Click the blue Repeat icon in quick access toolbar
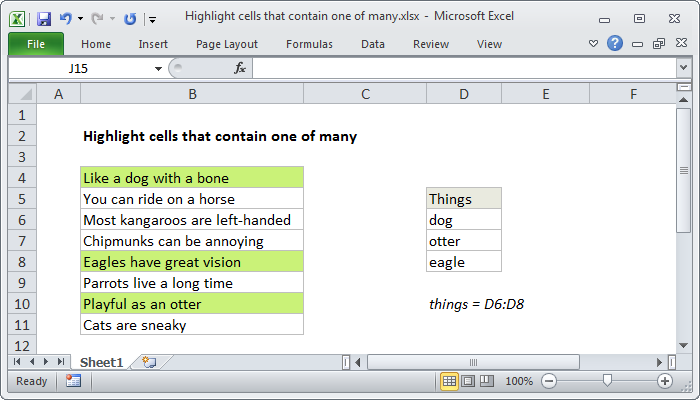700x400 pixels. click(130, 19)
